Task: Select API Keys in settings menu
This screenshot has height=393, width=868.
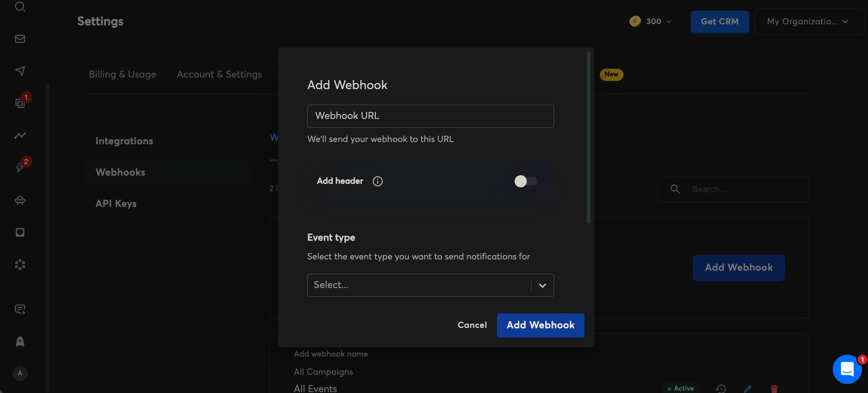Action: coord(116,203)
